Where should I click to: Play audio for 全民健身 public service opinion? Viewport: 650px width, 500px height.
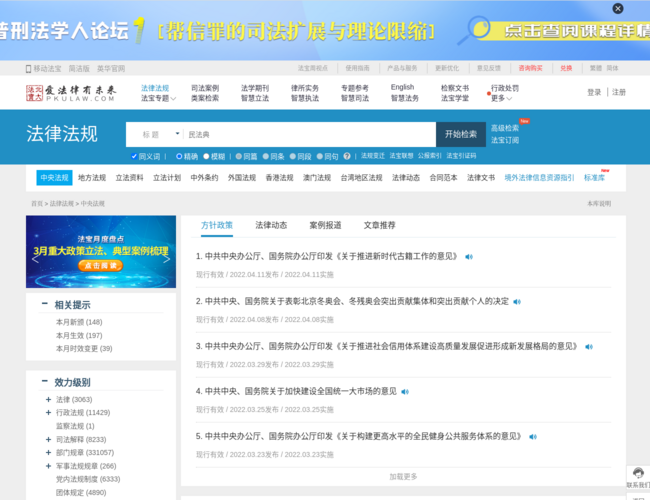[x=533, y=436]
